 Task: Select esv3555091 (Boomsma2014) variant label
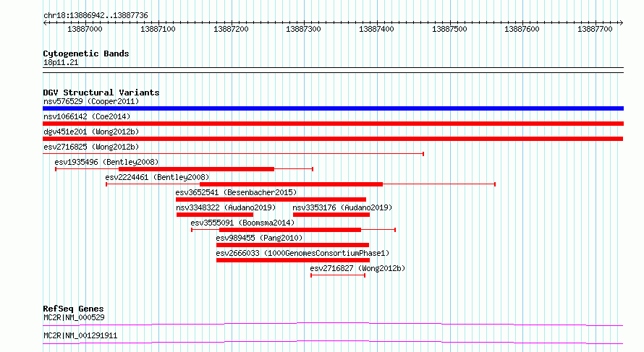tap(242, 223)
